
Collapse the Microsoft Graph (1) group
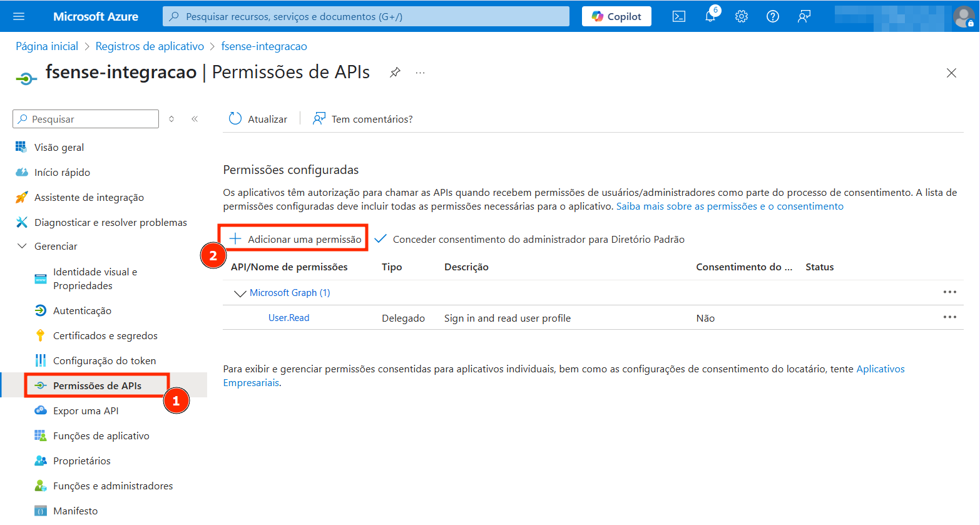click(x=239, y=293)
